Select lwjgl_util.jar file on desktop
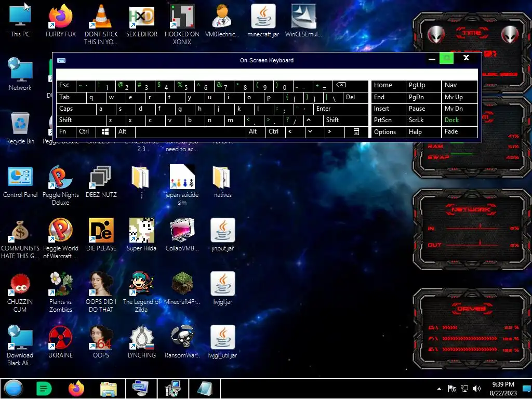 (222, 342)
